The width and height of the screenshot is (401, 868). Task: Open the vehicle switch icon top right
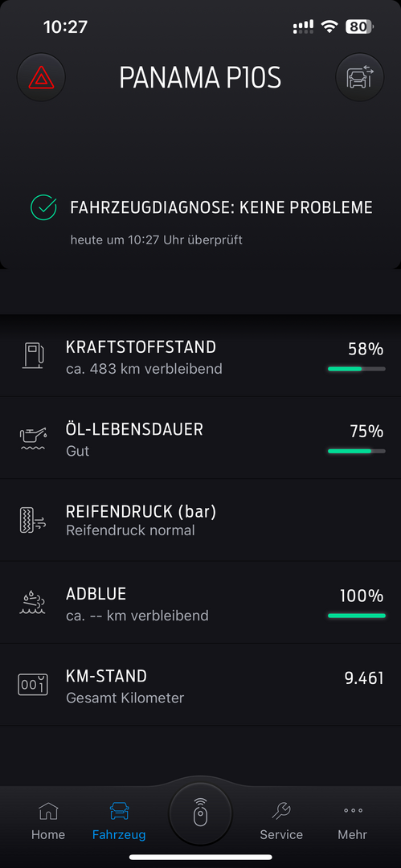(x=360, y=77)
